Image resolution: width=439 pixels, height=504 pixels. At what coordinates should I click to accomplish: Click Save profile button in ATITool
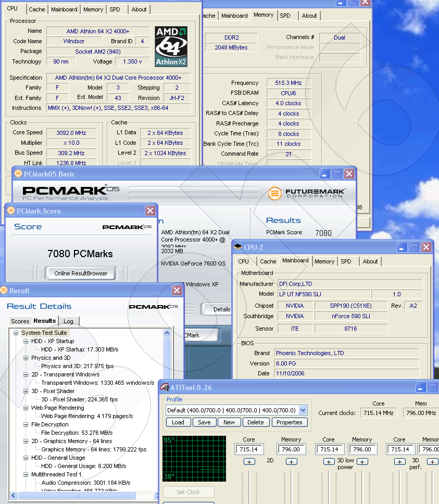point(204,422)
